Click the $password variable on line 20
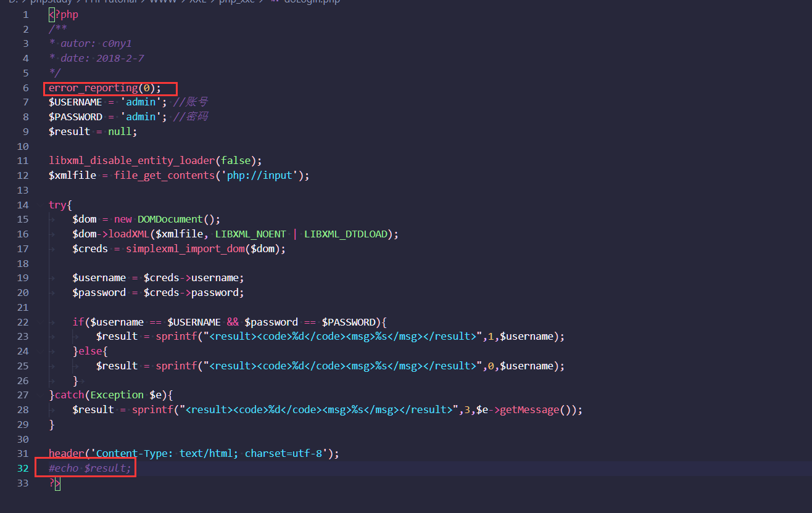This screenshot has width=812, height=513. (x=99, y=293)
